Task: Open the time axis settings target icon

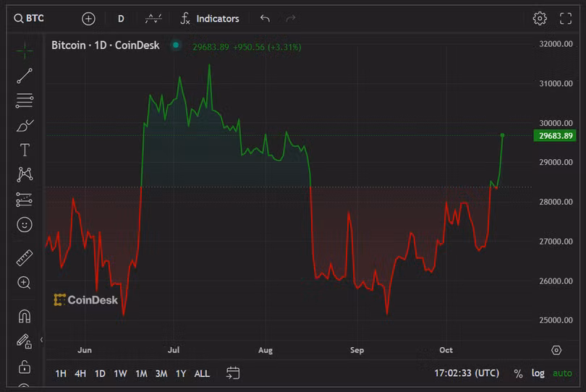Action: (x=556, y=350)
